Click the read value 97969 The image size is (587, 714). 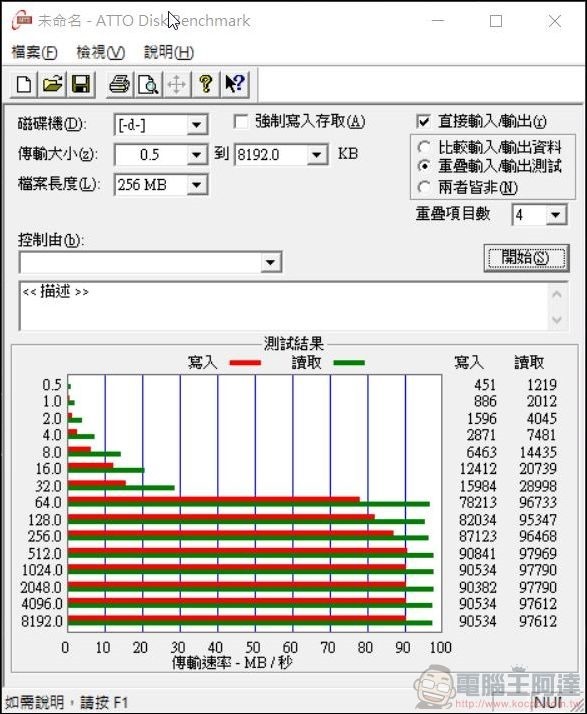coord(538,553)
